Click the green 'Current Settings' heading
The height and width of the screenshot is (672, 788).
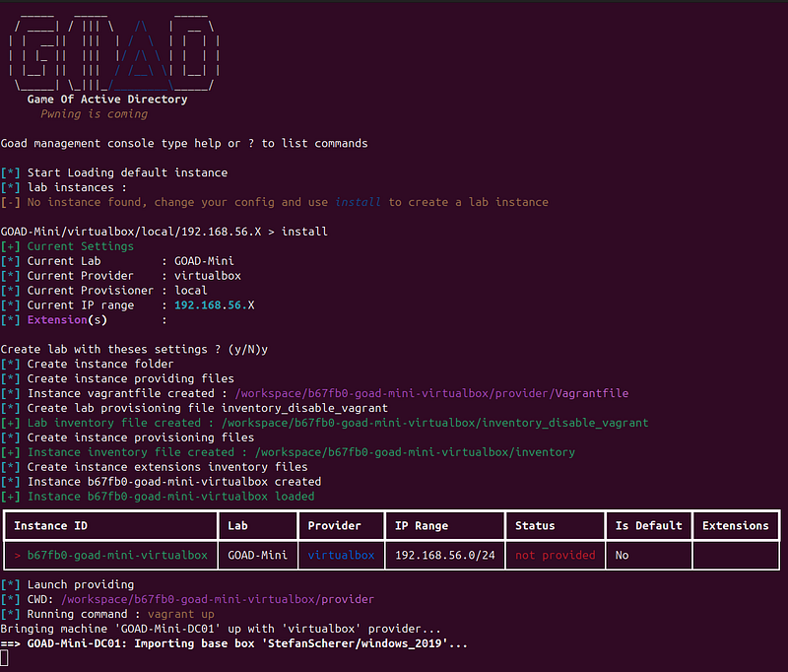point(81,246)
